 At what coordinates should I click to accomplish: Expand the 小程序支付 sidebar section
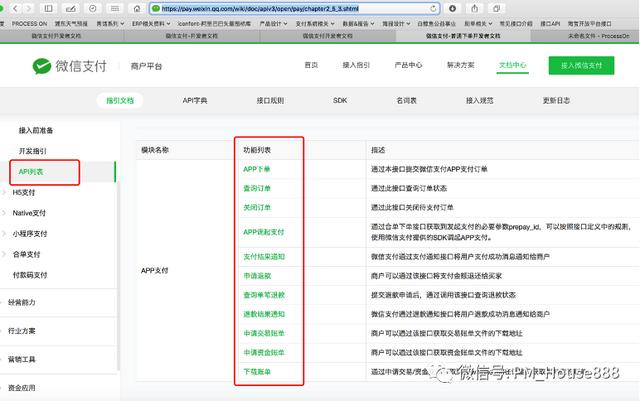click(30, 234)
